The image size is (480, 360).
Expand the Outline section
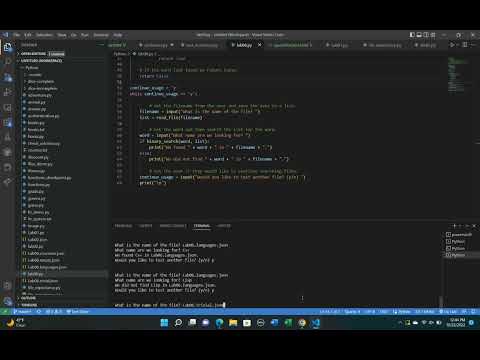pyautogui.click(x=28, y=298)
